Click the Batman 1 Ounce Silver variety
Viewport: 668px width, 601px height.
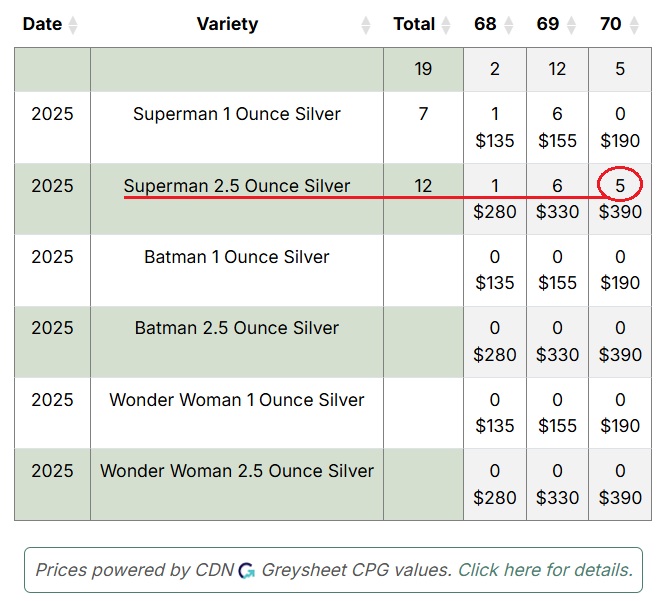click(x=237, y=257)
